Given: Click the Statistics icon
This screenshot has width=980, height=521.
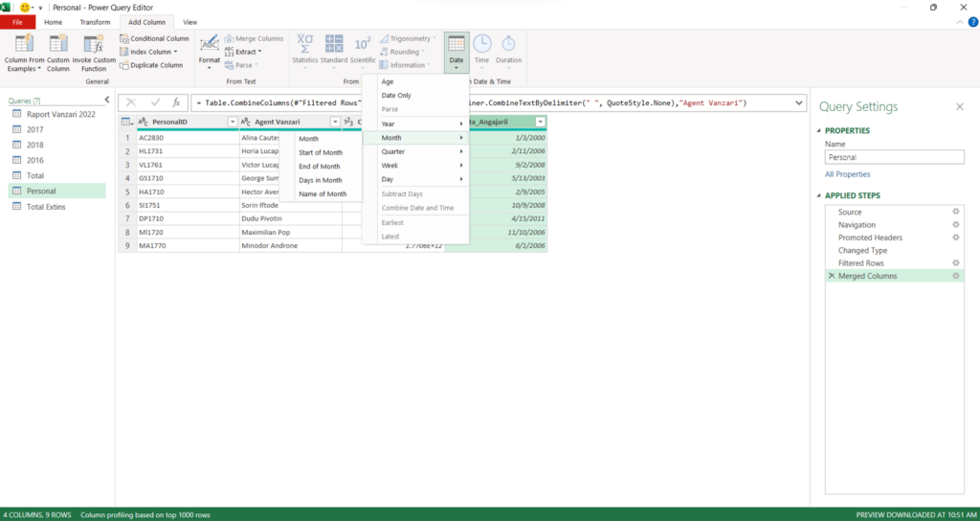Looking at the screenshot, I should tap(305, 44).
